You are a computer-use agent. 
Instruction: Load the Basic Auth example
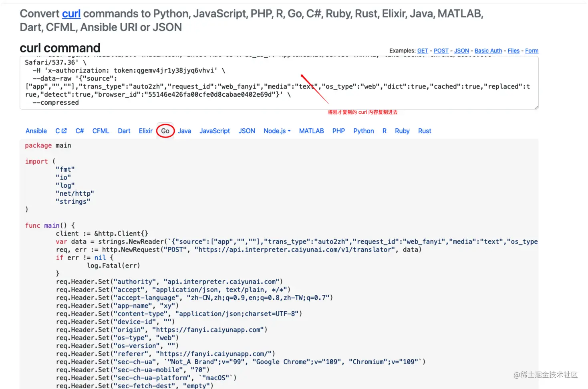488,51
